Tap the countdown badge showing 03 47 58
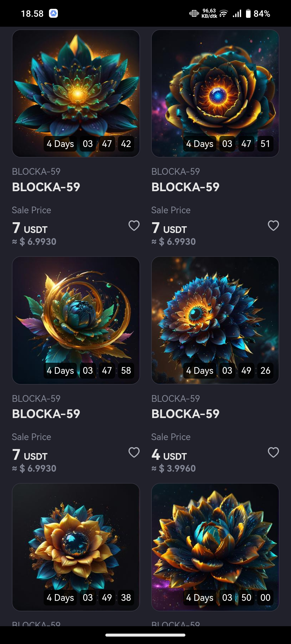Screen dimensions: 291x644 click(x=89, y=371)
